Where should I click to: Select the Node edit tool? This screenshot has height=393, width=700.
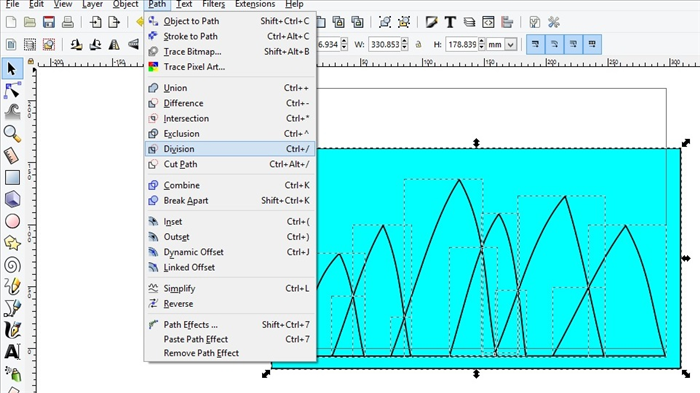coord(12,91)
